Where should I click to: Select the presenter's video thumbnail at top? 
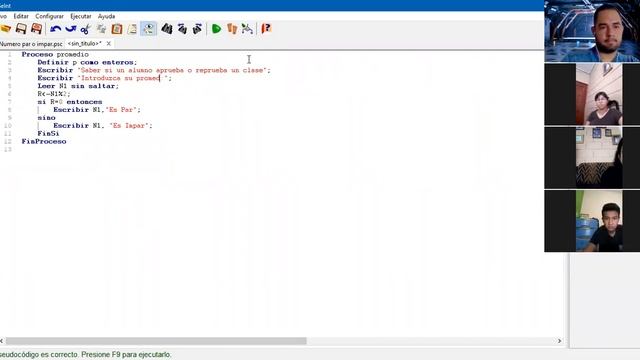click(x=592, y=31)
